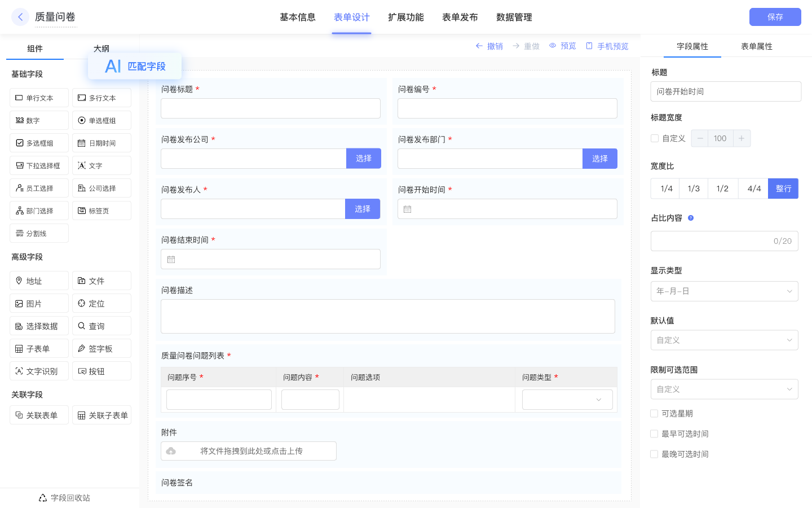Open 手机预览 mobile preview

click(607, 46)
